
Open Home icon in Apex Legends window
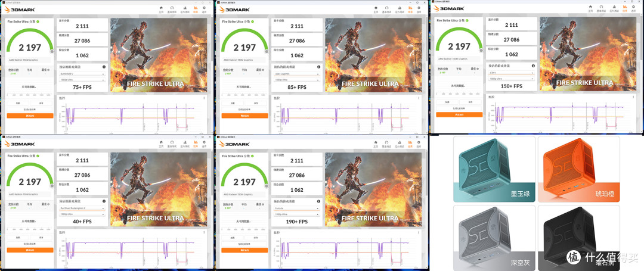tap(376, 9)
